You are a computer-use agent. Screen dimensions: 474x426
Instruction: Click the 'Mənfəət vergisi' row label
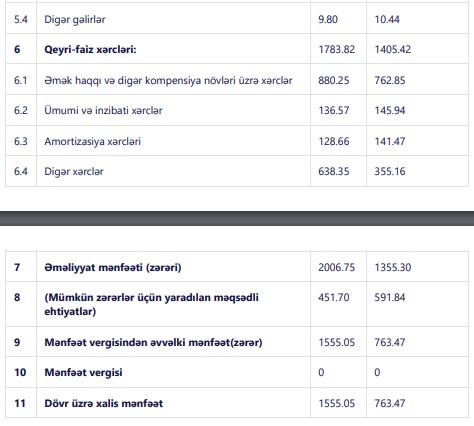click(x=83, y=372)
